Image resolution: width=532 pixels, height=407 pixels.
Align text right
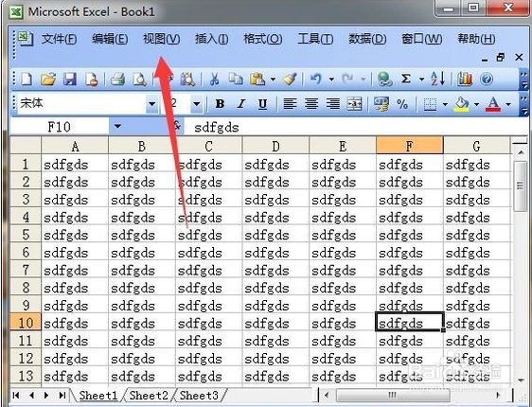(x=333, y=104)
